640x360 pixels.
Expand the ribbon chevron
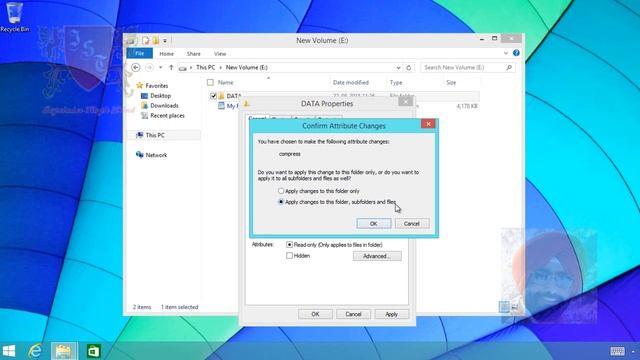506,53
